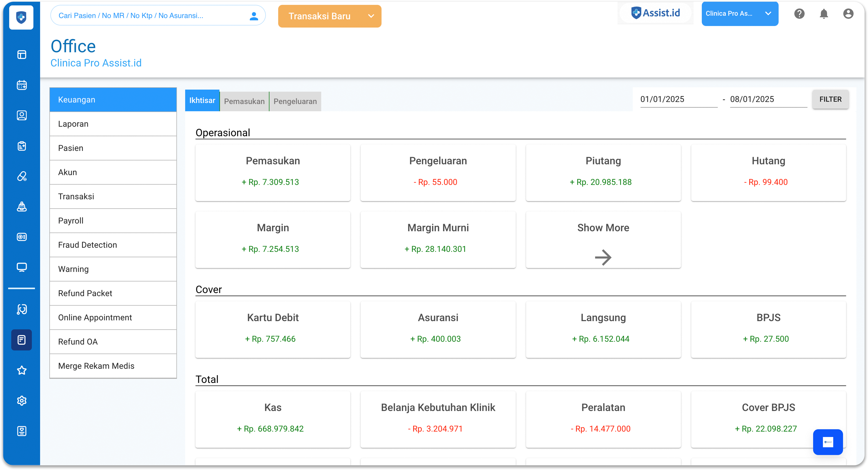Select Laporan in the Office menu
This screenshot has width=868, height=470.
tap(113, 124)
